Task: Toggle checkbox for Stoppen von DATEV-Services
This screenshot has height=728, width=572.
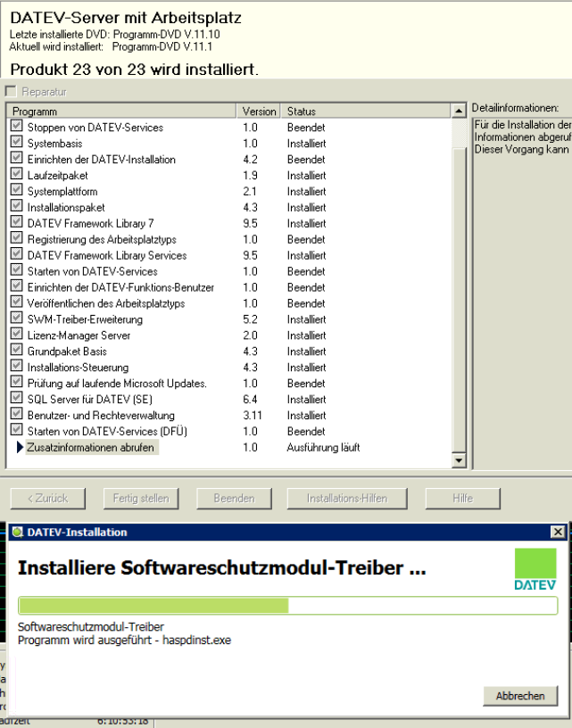Action: [x=16, y=126]
